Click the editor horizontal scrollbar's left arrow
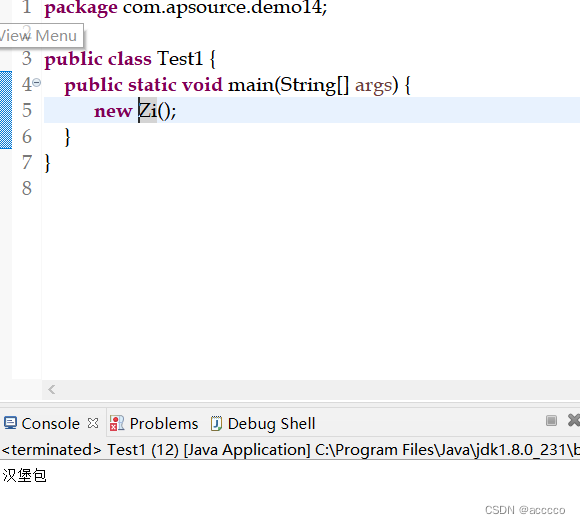 [52, 389]
